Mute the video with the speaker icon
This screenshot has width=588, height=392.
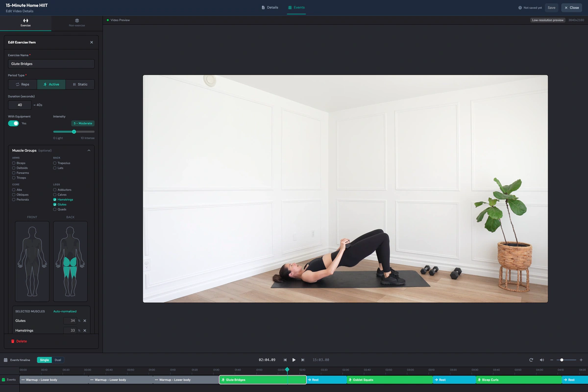(x=542, y=360)
